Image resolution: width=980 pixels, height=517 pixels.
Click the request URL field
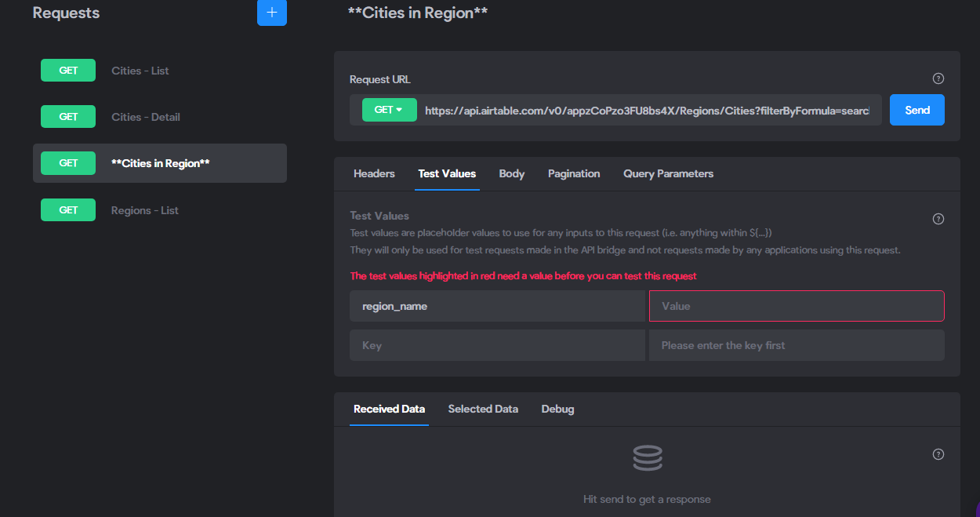647,111
